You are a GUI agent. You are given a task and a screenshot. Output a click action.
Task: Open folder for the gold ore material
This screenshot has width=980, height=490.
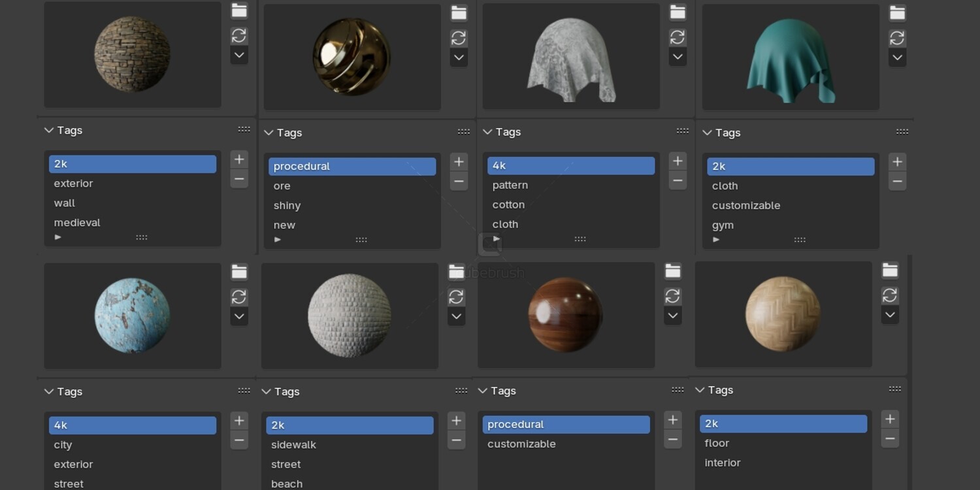coord(459,13)
